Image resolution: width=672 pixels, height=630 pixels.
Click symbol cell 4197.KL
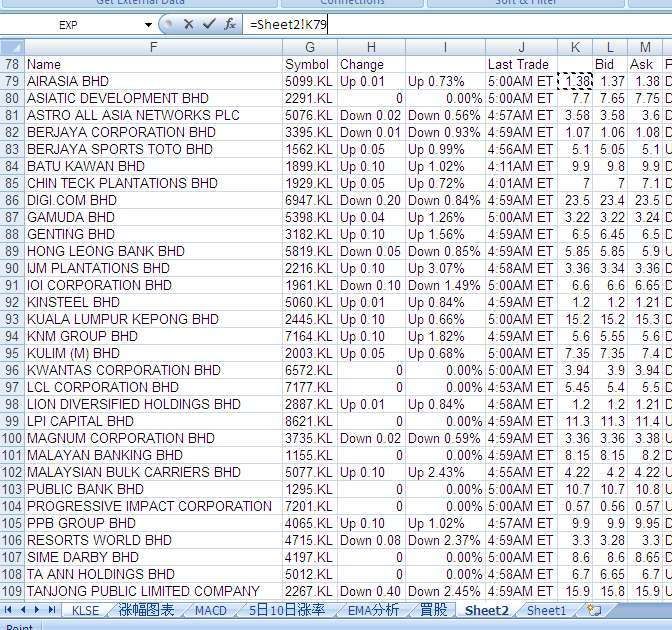coord(310,557)
